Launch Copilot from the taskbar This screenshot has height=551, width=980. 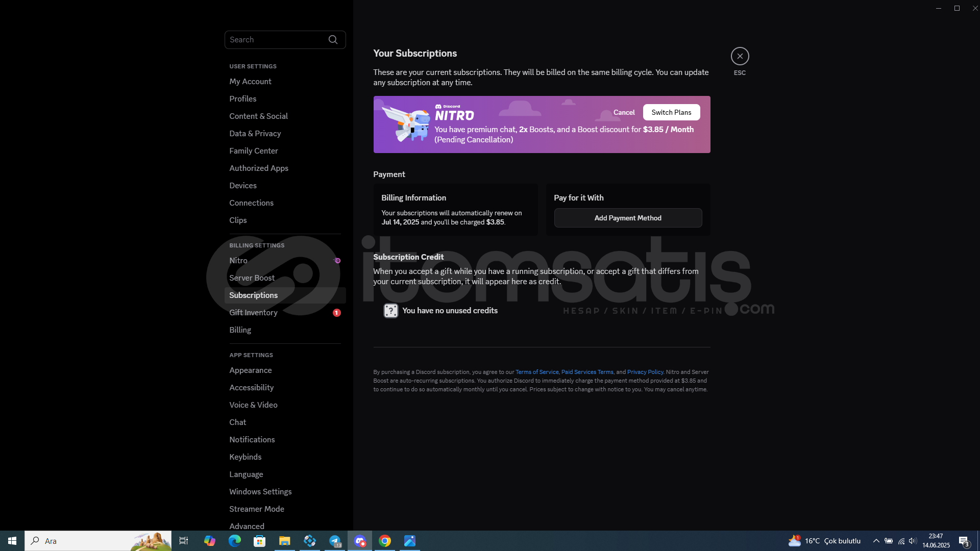pos(209,541)
